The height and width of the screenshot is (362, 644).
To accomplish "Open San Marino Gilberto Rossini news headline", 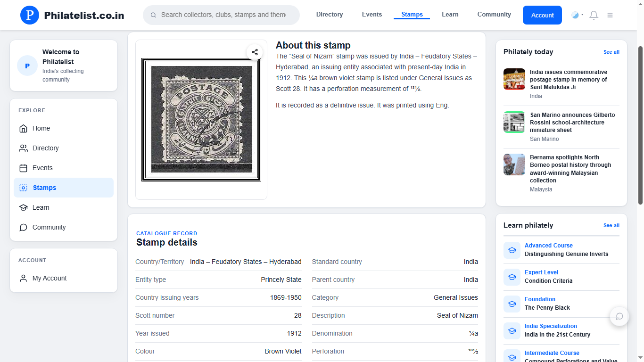I will pos(572,123).
